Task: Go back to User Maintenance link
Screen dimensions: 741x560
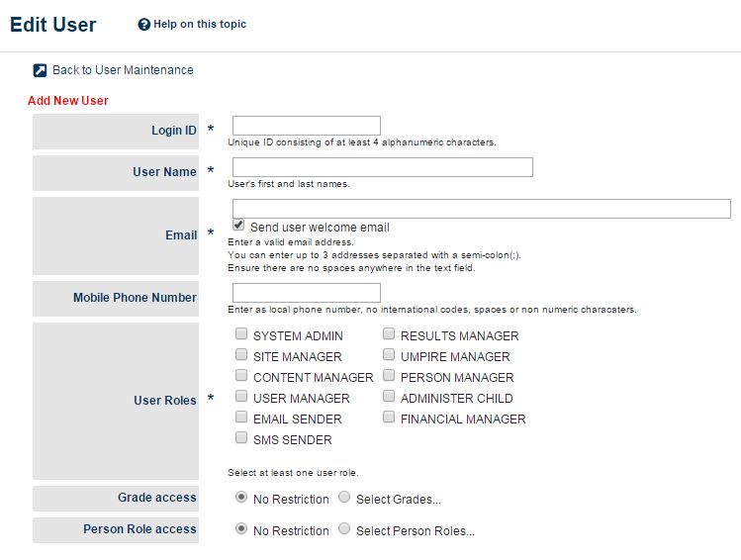Action: pyautogui.click(x=123, y=70)
